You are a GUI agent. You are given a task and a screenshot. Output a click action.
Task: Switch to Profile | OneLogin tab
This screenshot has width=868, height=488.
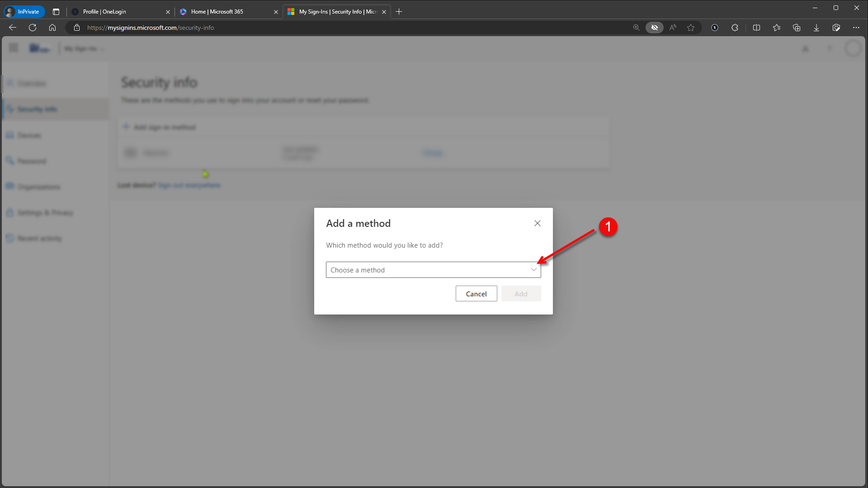coord(118,12)
